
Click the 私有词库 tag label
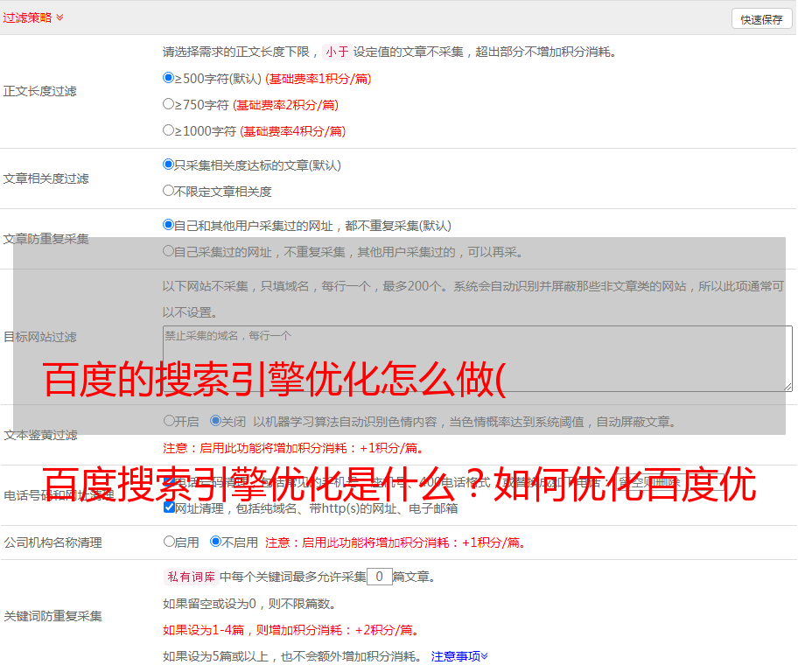190,577
